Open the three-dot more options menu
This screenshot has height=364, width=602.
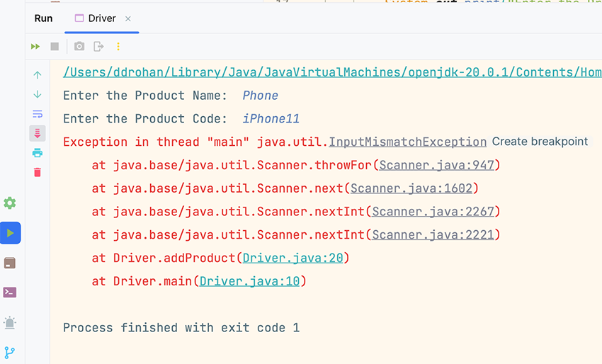(x=118, y=47)
